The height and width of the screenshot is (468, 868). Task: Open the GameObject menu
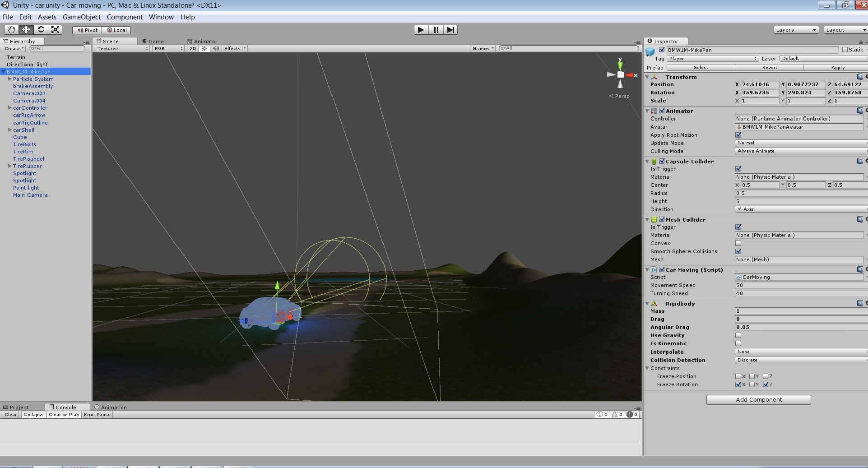click(x=82, y=17)
